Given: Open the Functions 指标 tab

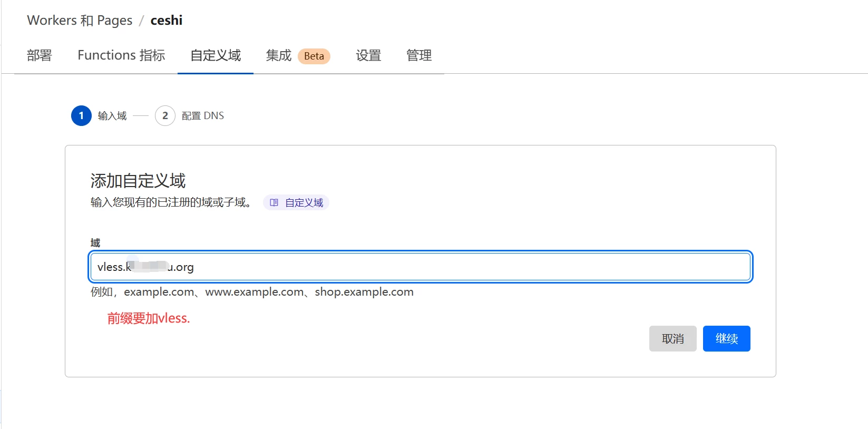Looking at the screenshot, I should tap(121, 55).
